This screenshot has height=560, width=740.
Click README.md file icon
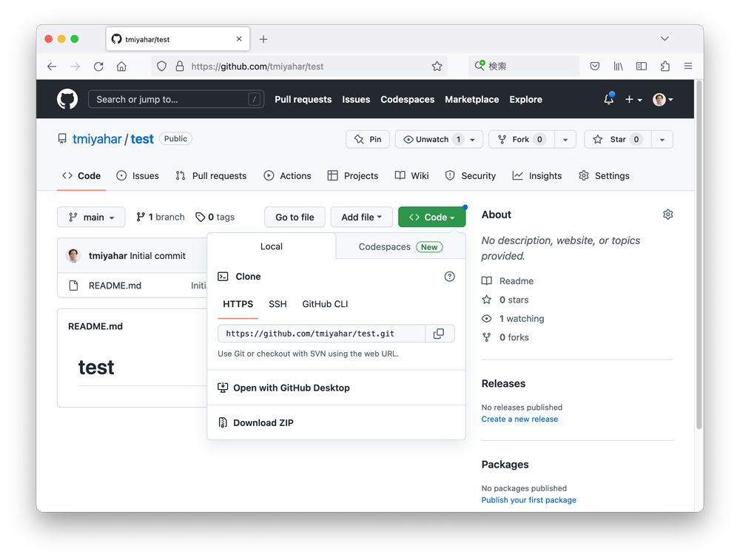click(x=73, y=286)
